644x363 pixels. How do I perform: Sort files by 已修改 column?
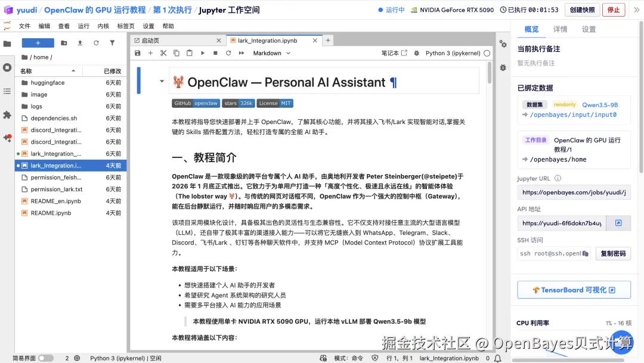click(x=105, y=71)
